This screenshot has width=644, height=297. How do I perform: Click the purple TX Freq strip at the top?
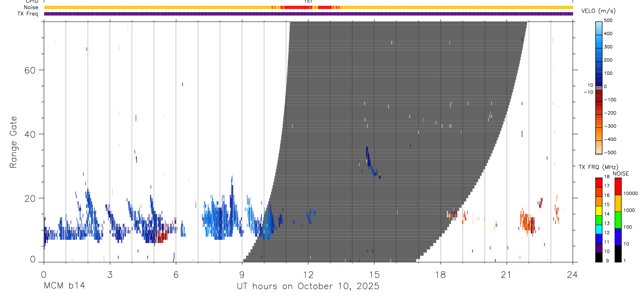pos(308,14)
